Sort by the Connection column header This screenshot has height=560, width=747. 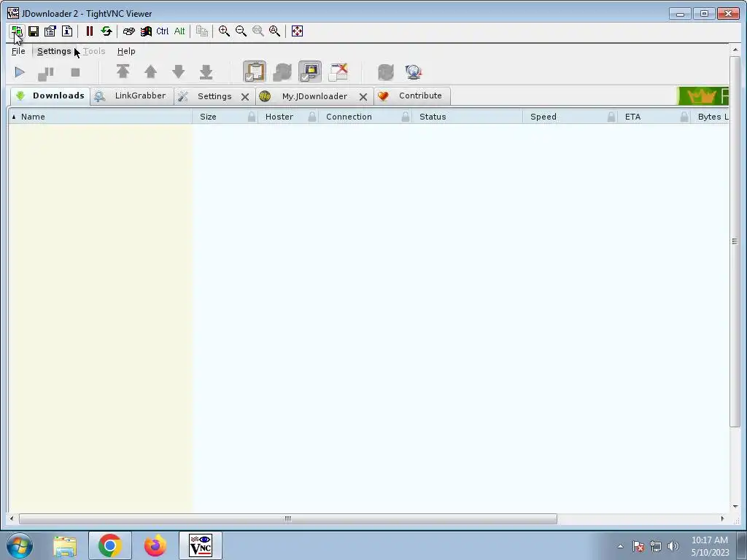[349, 117]
